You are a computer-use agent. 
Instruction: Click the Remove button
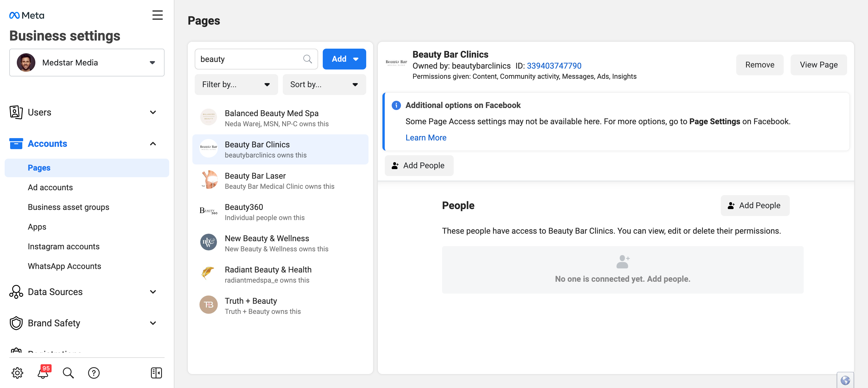(760, 65)
